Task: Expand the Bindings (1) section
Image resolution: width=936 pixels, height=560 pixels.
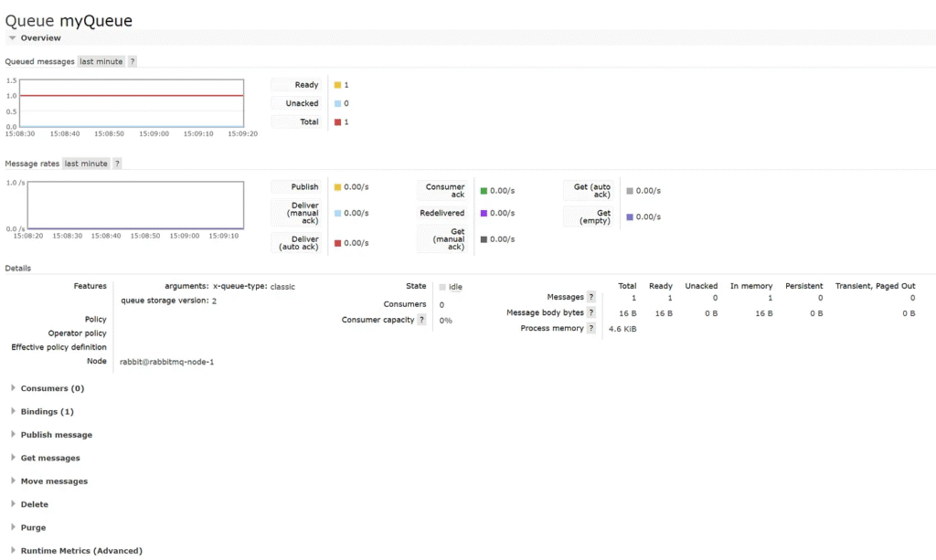Action: click(47, 412)
